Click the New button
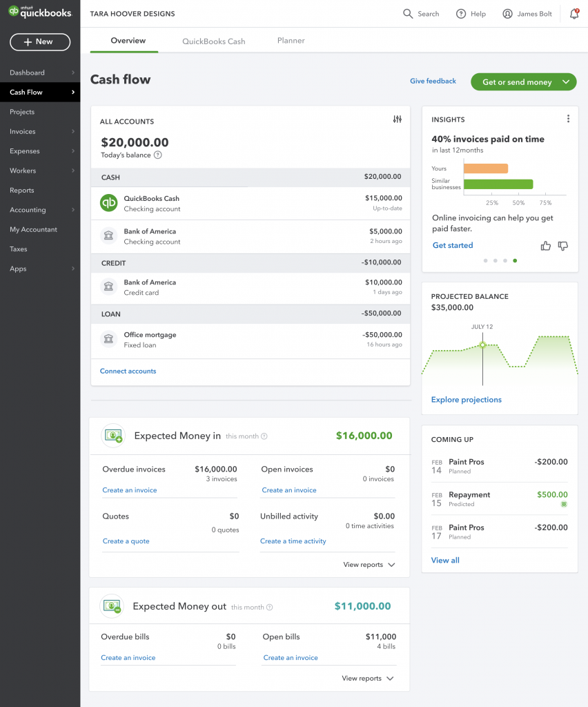The height and width of the screenshot is (707, 588). (40, 42)
